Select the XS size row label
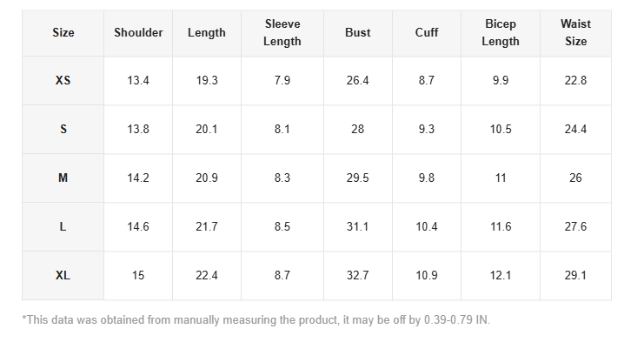644x349 pixels. (63, 81)
